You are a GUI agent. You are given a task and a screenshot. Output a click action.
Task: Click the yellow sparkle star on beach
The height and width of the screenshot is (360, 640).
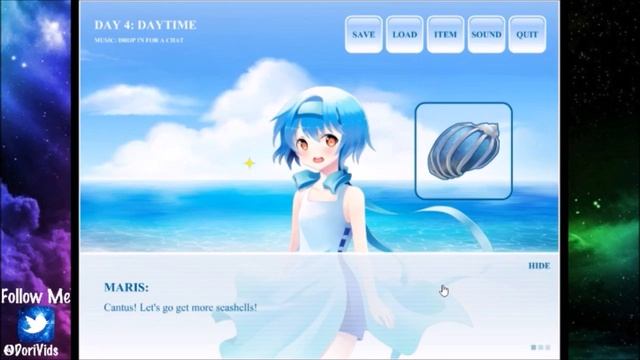(249, 163)
